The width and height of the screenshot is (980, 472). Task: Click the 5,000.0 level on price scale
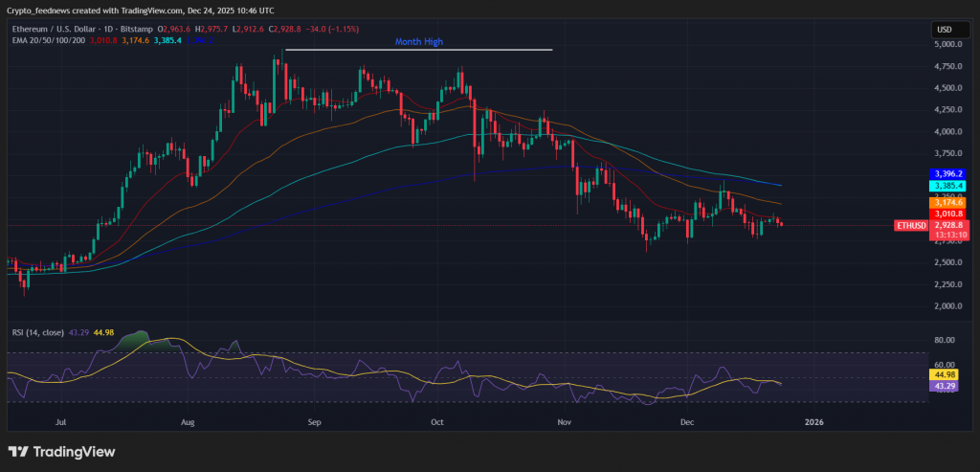(948, 44)
